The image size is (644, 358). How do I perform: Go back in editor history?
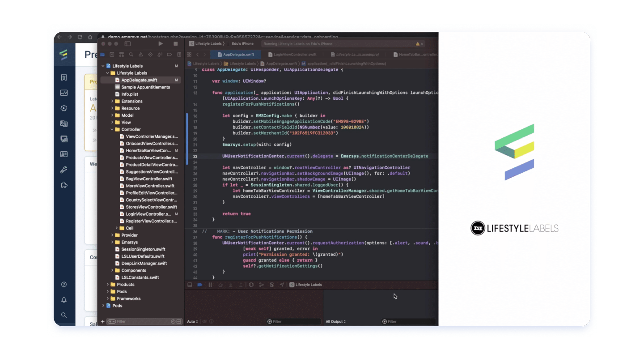pyautogui.click(x=197, y=55)
